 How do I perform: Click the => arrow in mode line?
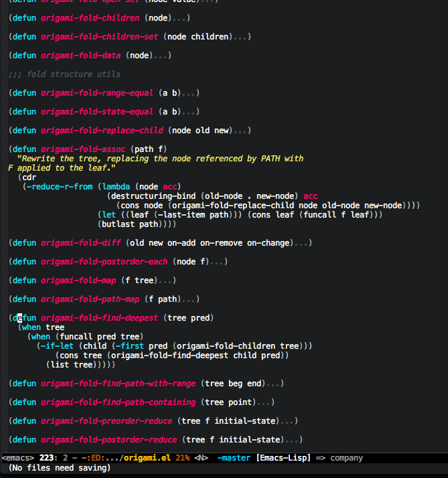[x=321, y=458]
